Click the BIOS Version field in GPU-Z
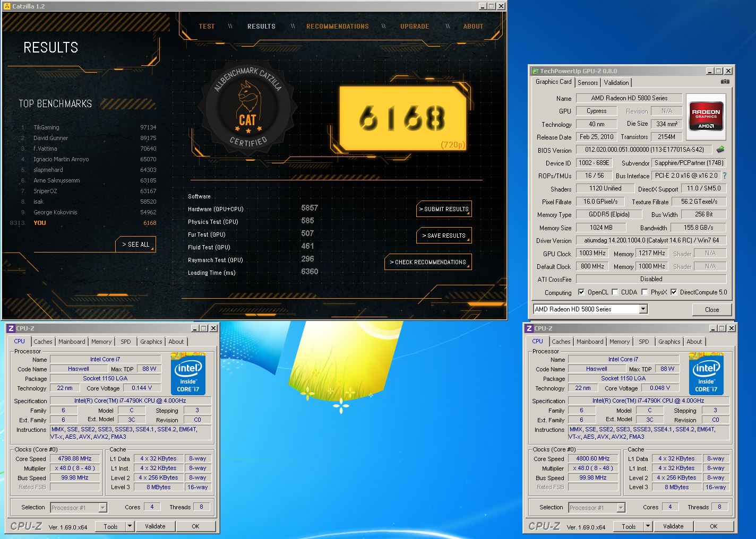The width and height of the screenshot is (756, 539). pos(644,150)
